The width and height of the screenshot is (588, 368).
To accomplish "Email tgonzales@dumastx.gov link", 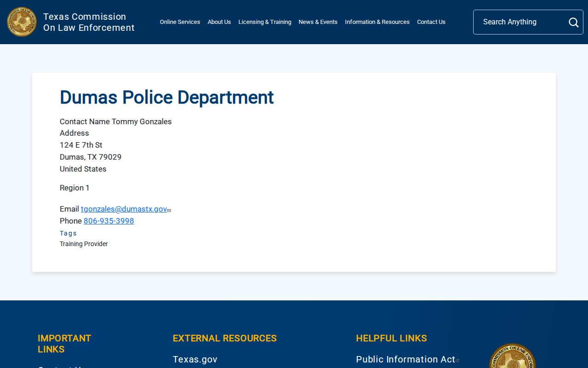I will pyautogui.click(x=124, y=209).
